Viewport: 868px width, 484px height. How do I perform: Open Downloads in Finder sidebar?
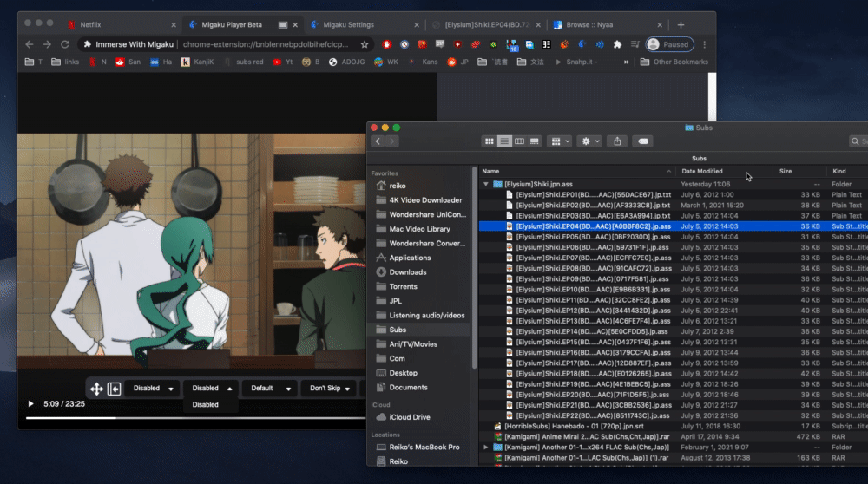pyautogui.click(x=407, y=272)
